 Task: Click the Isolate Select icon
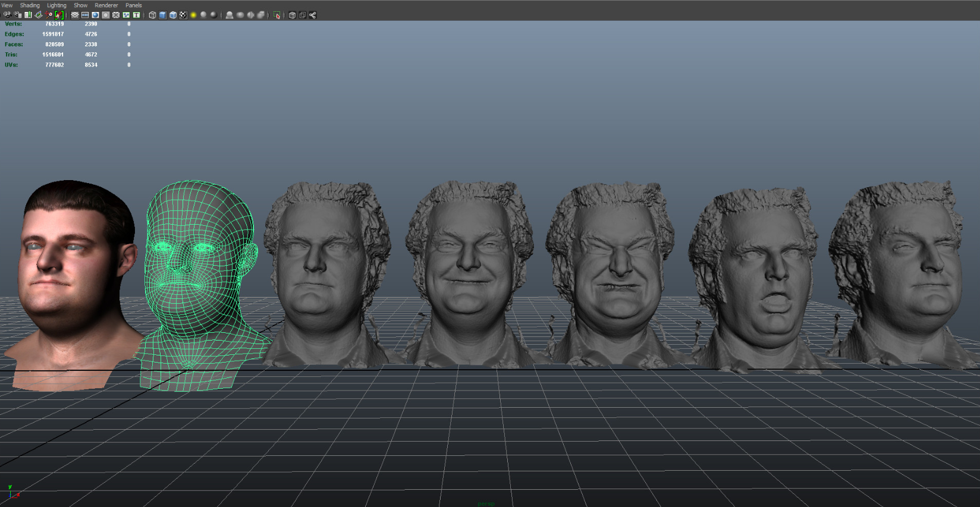tap(277, 15)
